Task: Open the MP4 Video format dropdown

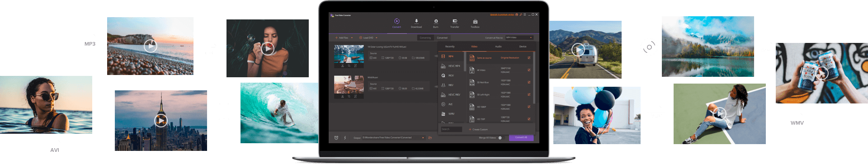Action: [519, 37]
